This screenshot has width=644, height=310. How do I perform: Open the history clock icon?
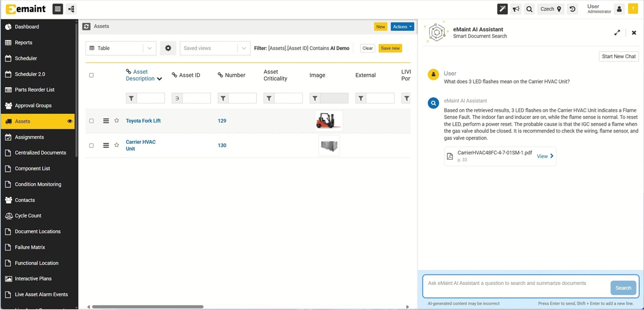click(x=573, y=9)
